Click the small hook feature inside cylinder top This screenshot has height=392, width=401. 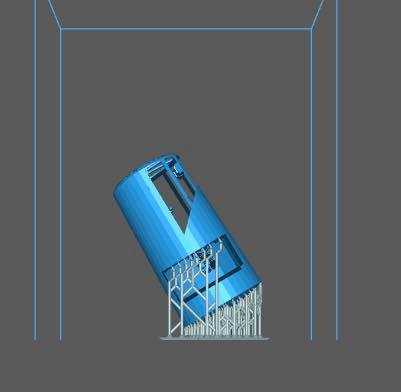pos(178,171)
